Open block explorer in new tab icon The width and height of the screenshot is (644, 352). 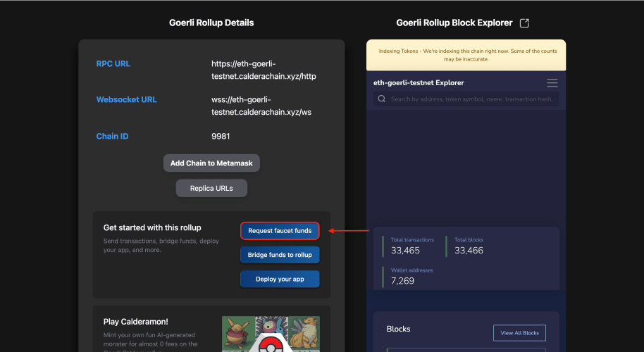(524, 23)
